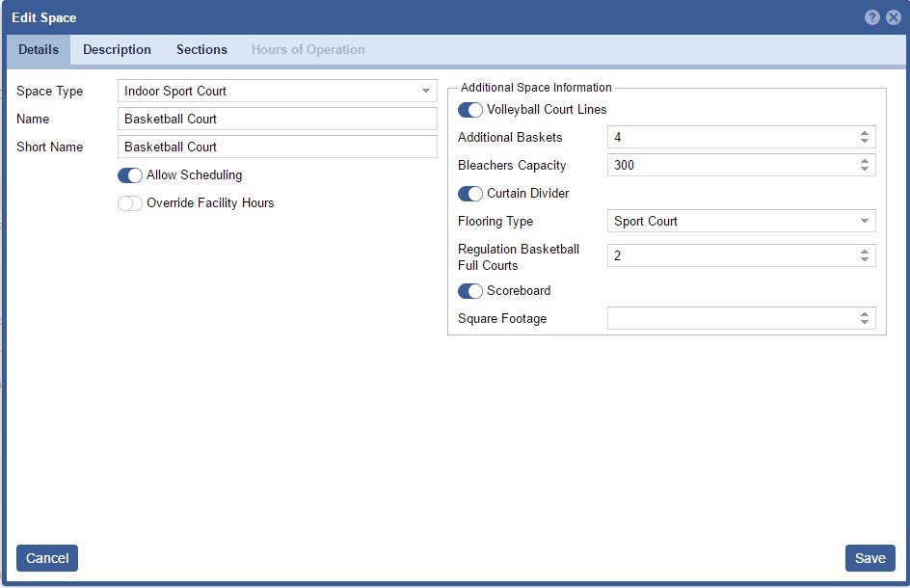Focus the Short Name text field
Viewport: 910px width, 588px height.
pos(278,147)
